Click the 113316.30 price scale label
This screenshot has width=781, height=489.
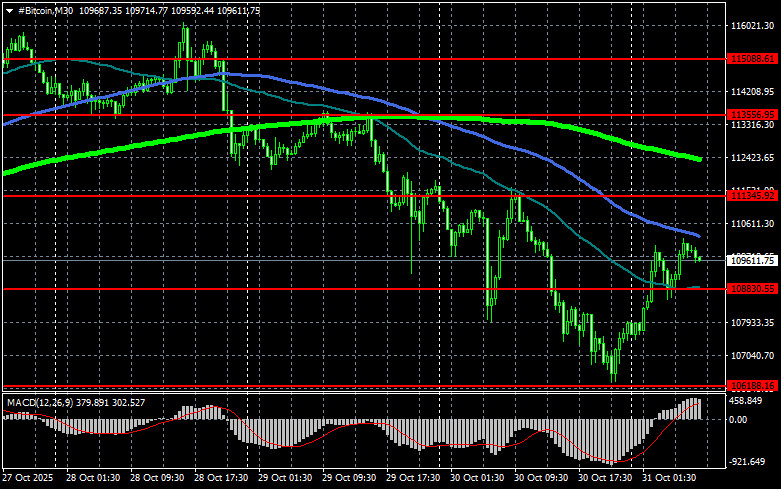(x=753, y=125)
